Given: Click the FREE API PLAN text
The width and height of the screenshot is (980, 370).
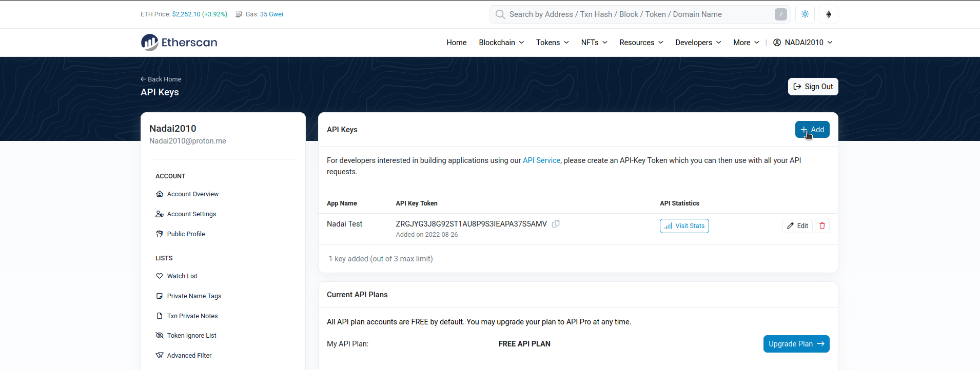Looking at the screenshot, I should [x=524, y=344].
